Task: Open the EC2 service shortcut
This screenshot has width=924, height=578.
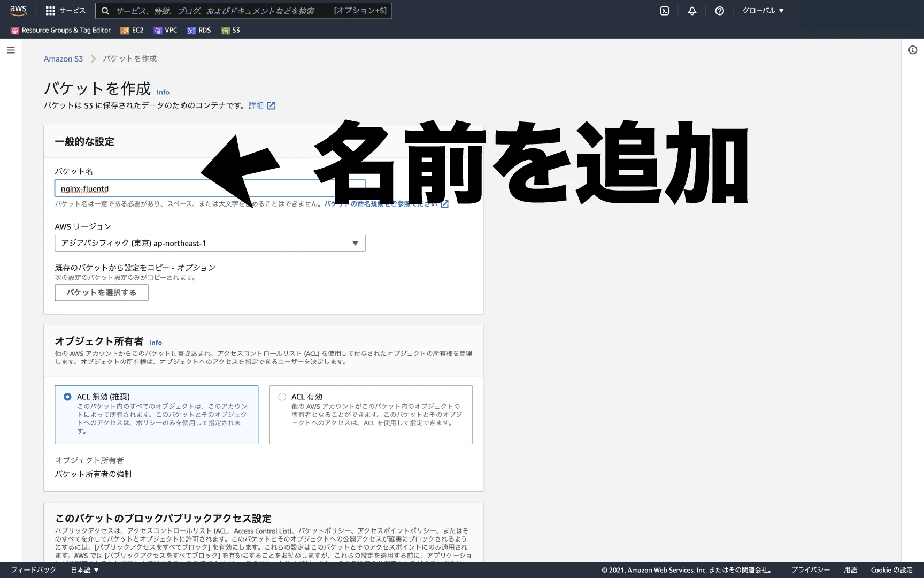Action: 132,31
